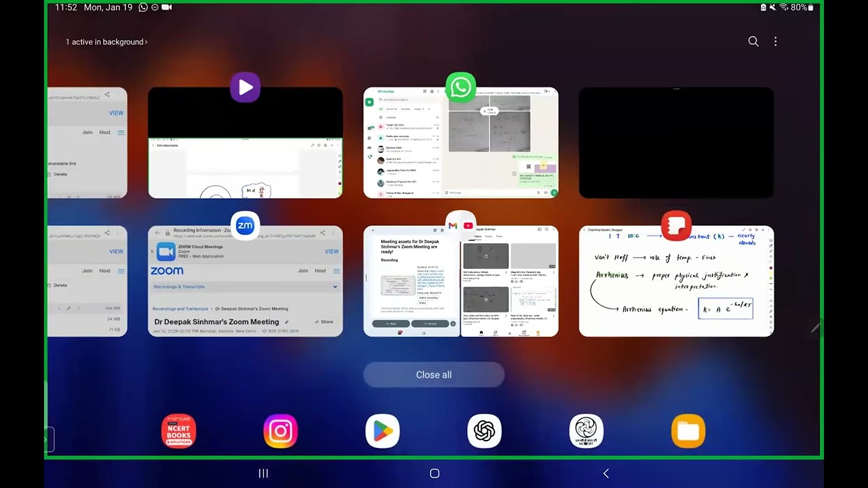Tap the purple video player app icon

245,87
